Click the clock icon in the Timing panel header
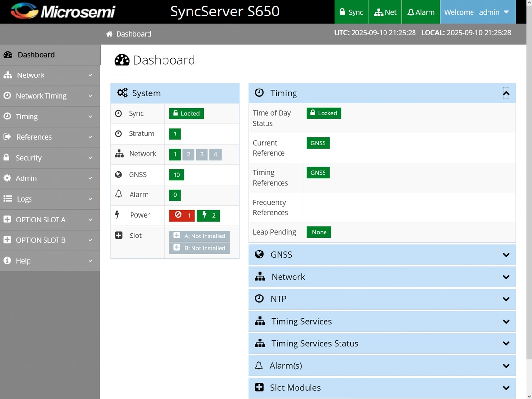Image resolution: width=532 pixels, height=399 pixels. click(x=259, y=93)
